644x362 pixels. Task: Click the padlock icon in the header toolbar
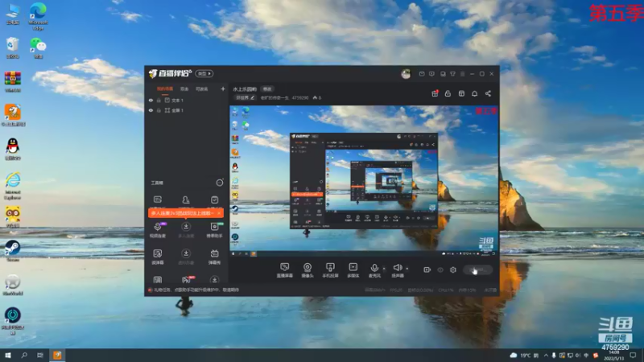tap(448, 93)
